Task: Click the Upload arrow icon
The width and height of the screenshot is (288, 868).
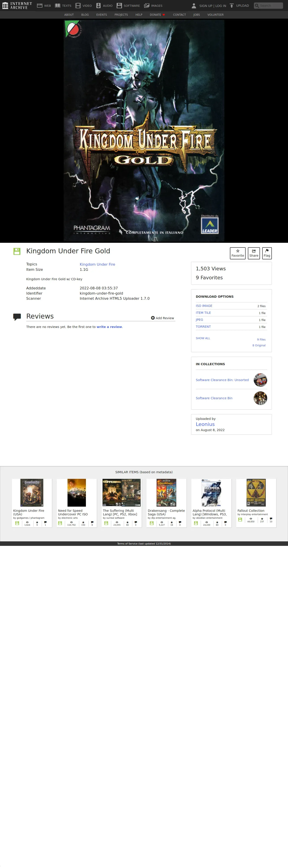Action: (232, 6)
